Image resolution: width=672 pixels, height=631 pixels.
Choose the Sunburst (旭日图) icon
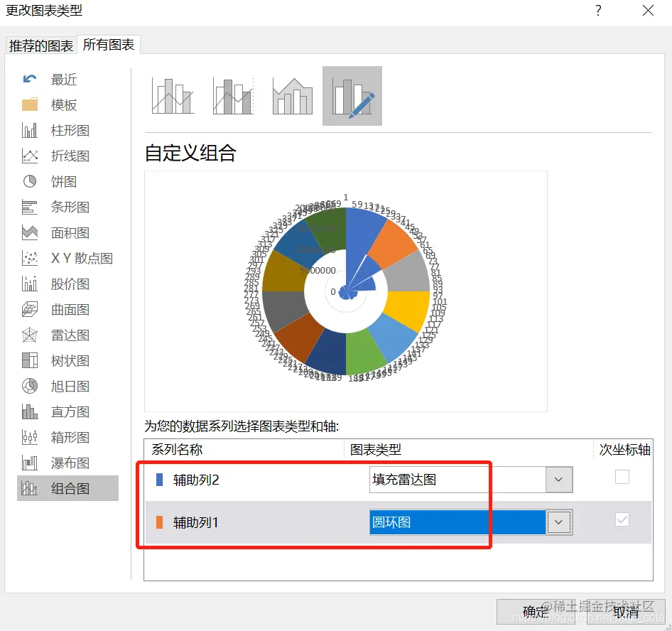tap(30, 387)
